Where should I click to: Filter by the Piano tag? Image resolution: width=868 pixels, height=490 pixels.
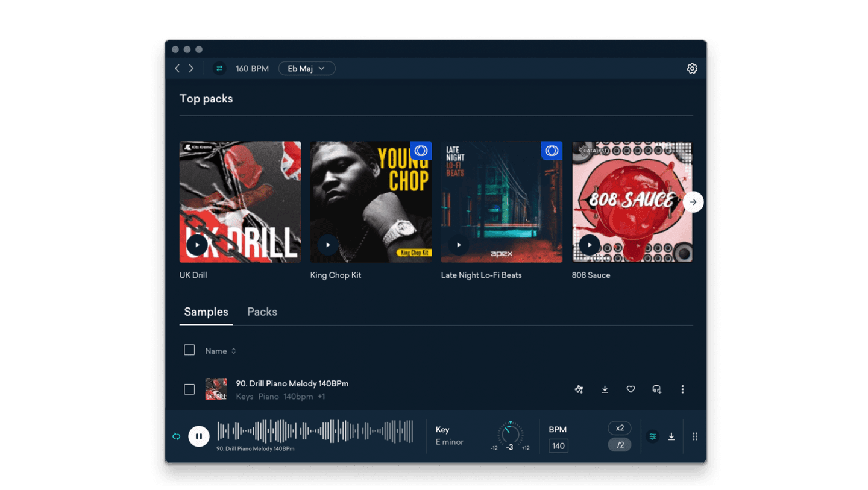tap(269, 397)
